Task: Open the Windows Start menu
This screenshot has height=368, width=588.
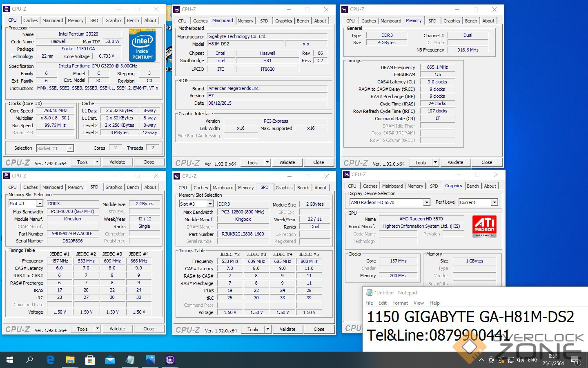Action: 10,360
